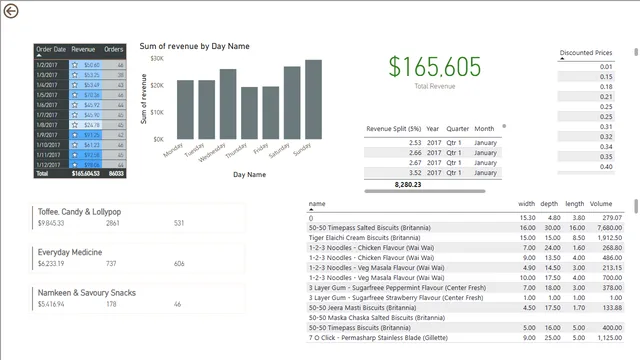Select 3 Layer Gum Sugarfree Peppermint Flavour row
The width and height of the screenshot is (640, 360).
(x=465, y=288)
